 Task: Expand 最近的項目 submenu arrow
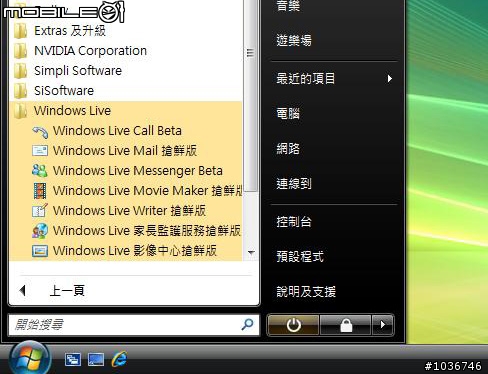389,79
